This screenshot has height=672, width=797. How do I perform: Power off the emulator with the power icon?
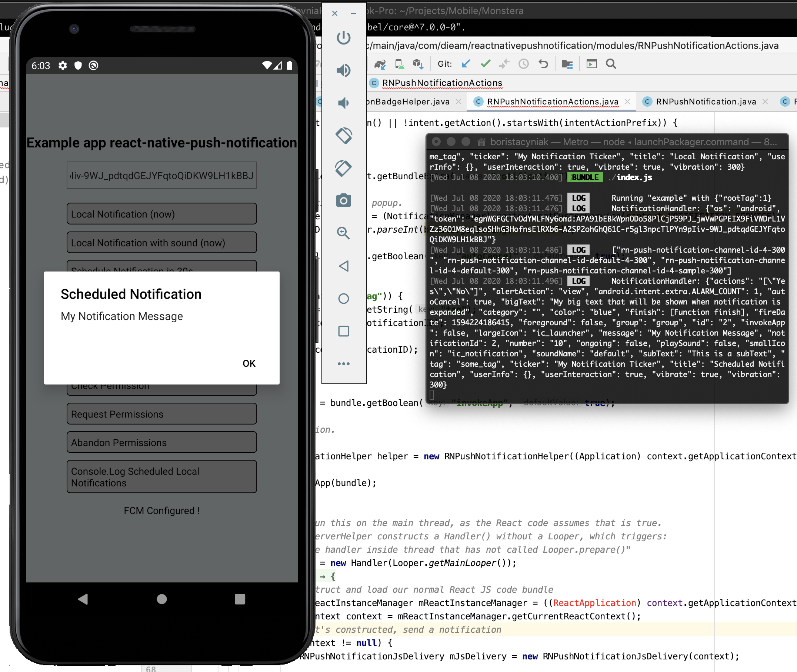coord(343,38)
